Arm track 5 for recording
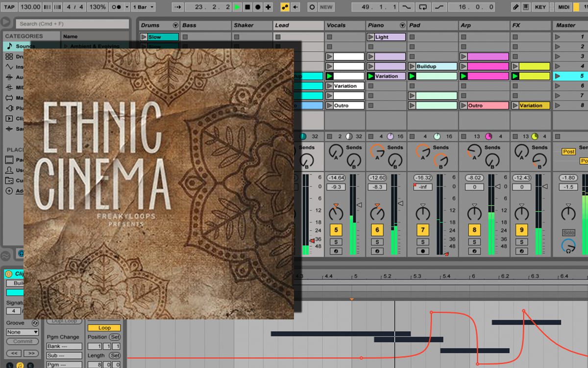 [336, 251]
